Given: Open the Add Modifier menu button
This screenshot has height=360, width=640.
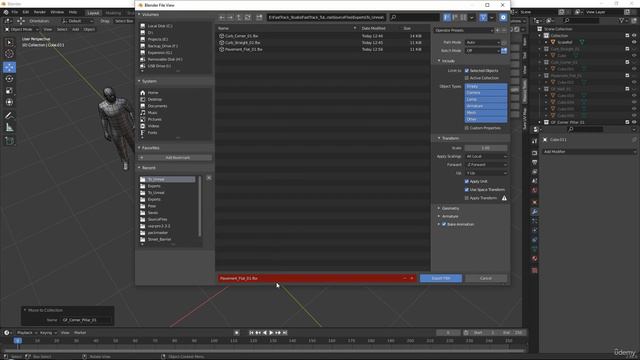Looking at the screenshot, I should click(x=589, y=151).
